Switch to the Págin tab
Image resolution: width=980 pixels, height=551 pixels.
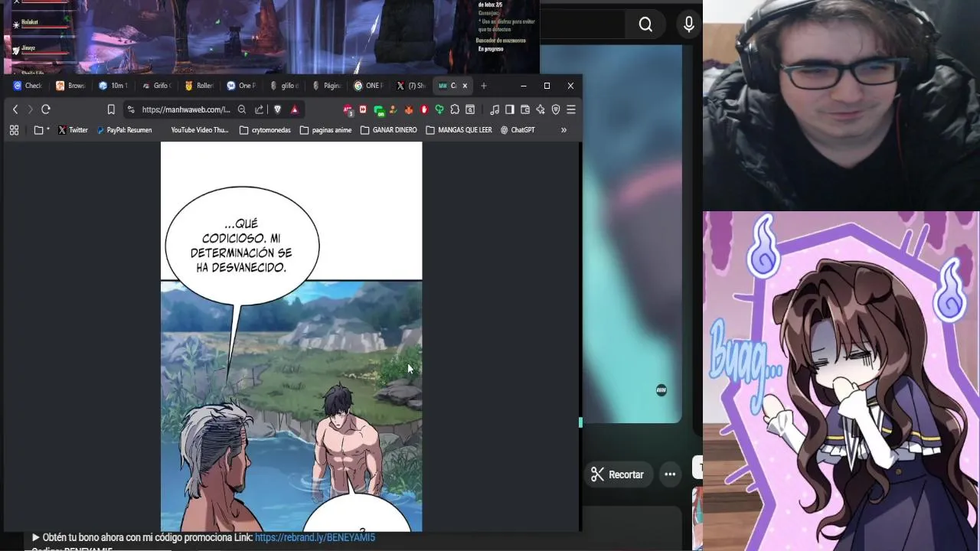click(x=327, y=86)
